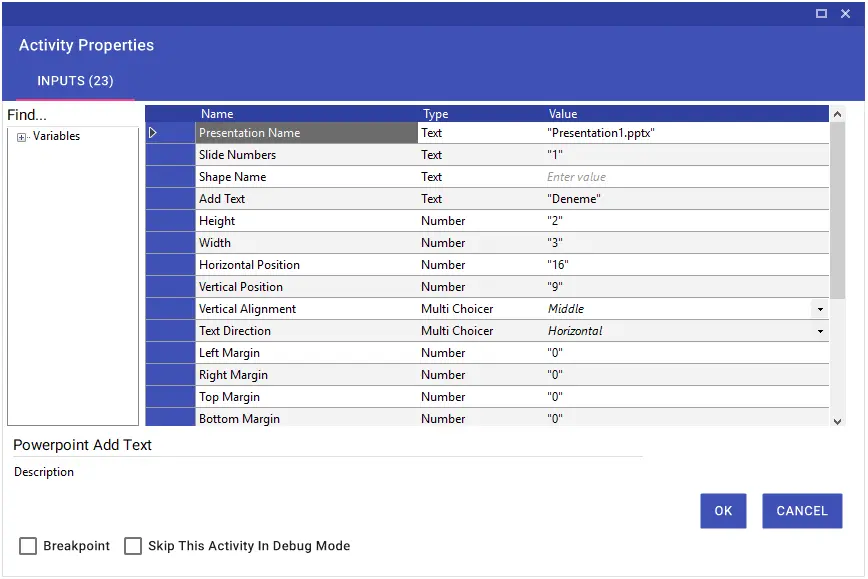The image size is (868, 579).
Task: Select the Bottom Margin name cell
Action: (x=307, y=418)
